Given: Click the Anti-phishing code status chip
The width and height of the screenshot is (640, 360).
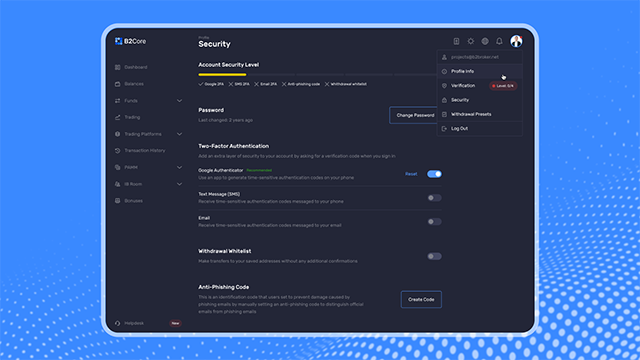Looking at the screenshot, I should pyautogui.click(x=301, y=84).
